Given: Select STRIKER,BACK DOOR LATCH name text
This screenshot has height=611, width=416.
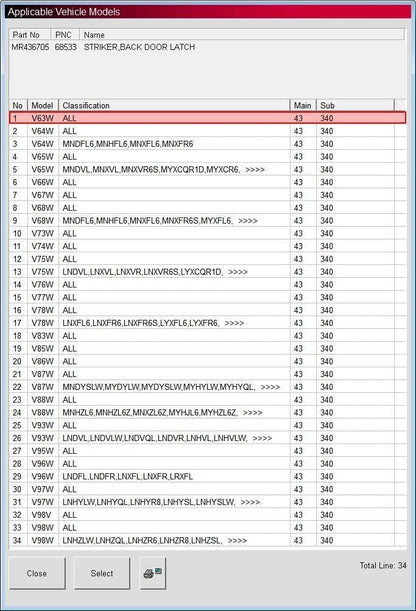Looking at the screenshot, I should click(x=139, y=47).
